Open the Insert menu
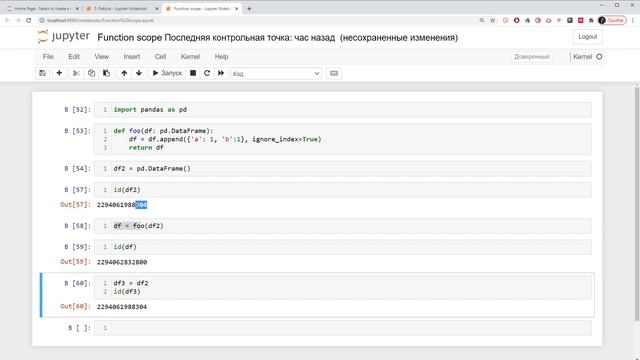Image resolution: width=640 pixels, height=360 pixels. click(x=132, y=57)
